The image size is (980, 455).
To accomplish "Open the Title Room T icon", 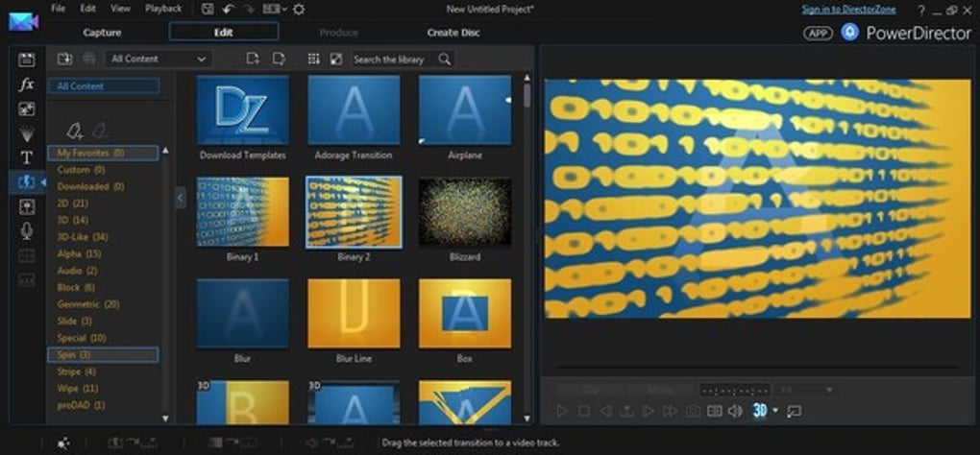I will (26, 158).
